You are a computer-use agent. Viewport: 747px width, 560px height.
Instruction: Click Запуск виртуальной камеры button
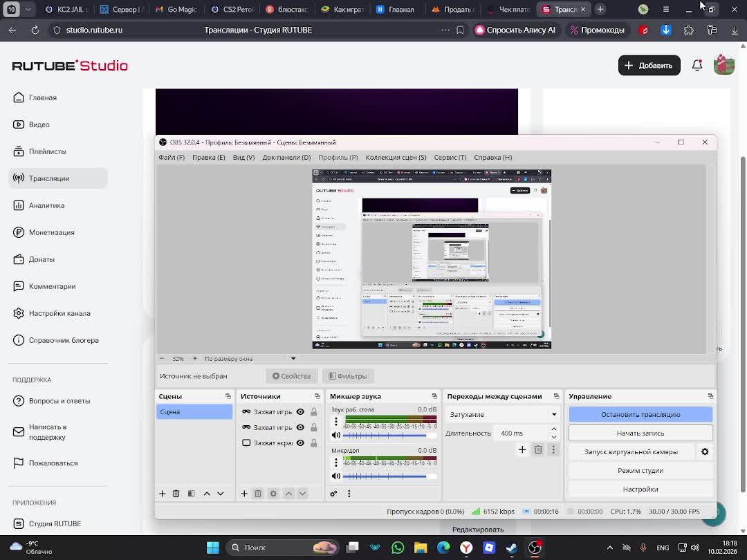click(631, 452)
